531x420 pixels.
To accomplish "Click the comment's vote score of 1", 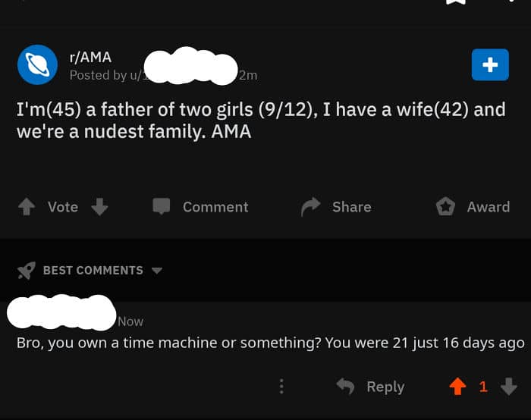I will click(483, 387).
